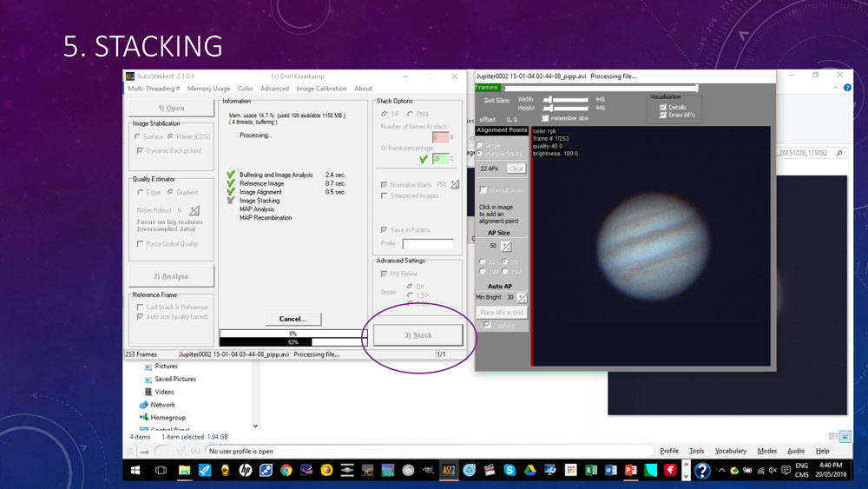868x489 pixels.
Task: Click the Normalize Stack percentage adjust icon
Action: pyautogui.click(x=455, y=184)
